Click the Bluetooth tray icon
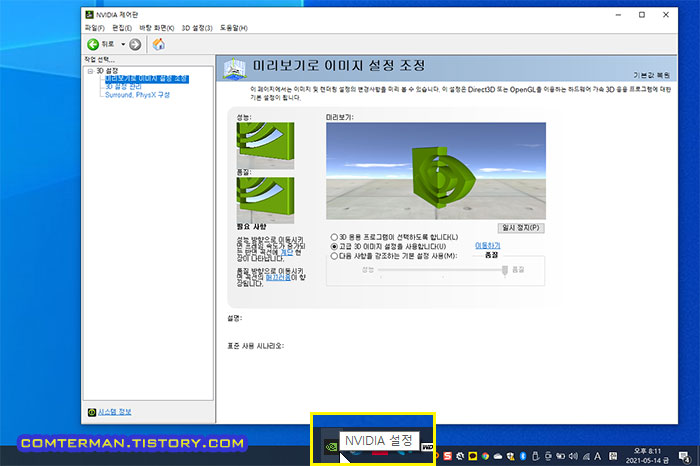 click(x=523, y=456)
